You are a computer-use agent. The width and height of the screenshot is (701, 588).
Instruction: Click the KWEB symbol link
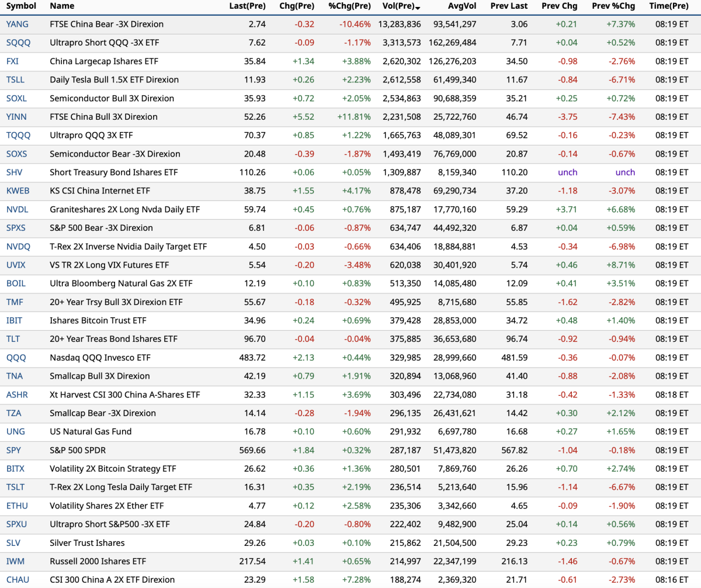coord(18,191)
